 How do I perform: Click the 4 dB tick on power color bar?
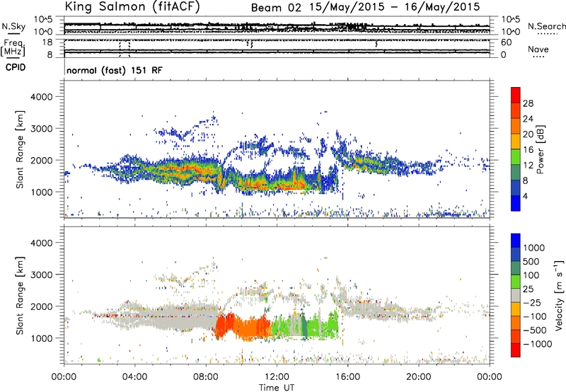[x=526, y=196]
